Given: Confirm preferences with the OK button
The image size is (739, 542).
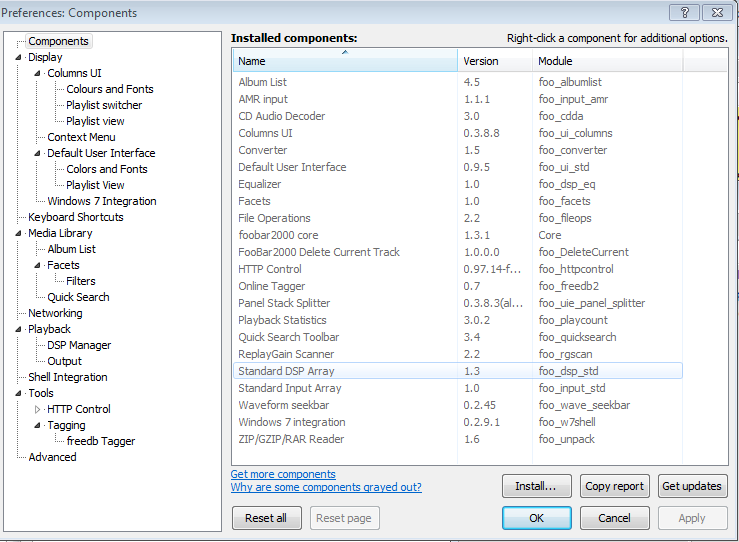Looking at the screenshot, I should (x=537, y=518).
